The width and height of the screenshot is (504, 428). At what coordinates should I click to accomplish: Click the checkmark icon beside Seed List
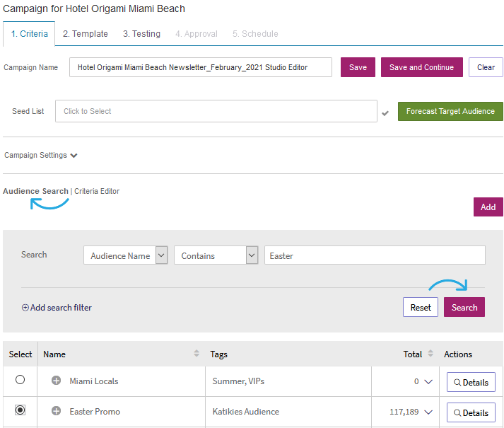[385, 113]
